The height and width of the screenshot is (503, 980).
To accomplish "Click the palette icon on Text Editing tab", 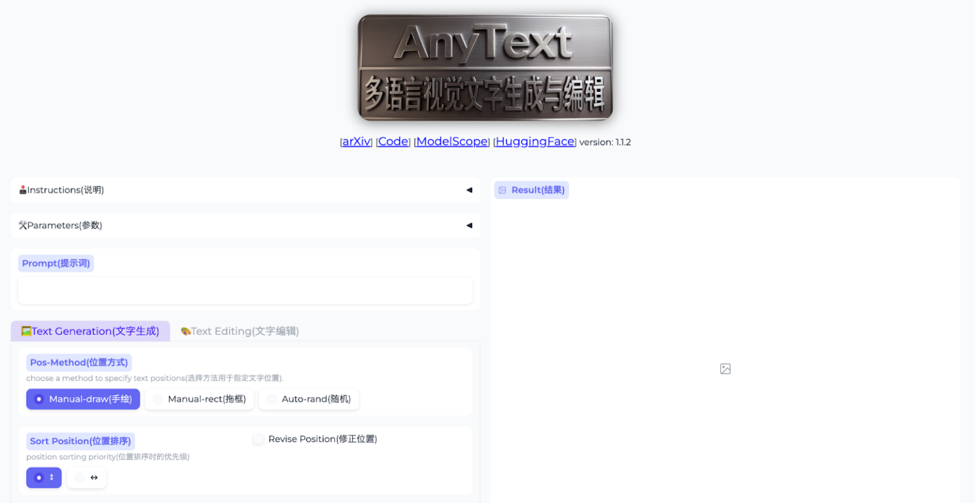I will click(185, 331).
